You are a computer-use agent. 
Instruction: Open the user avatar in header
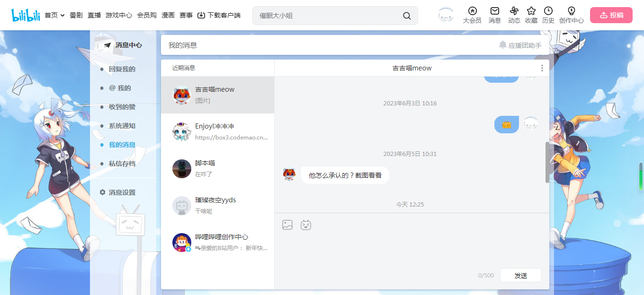click(446, 15)
